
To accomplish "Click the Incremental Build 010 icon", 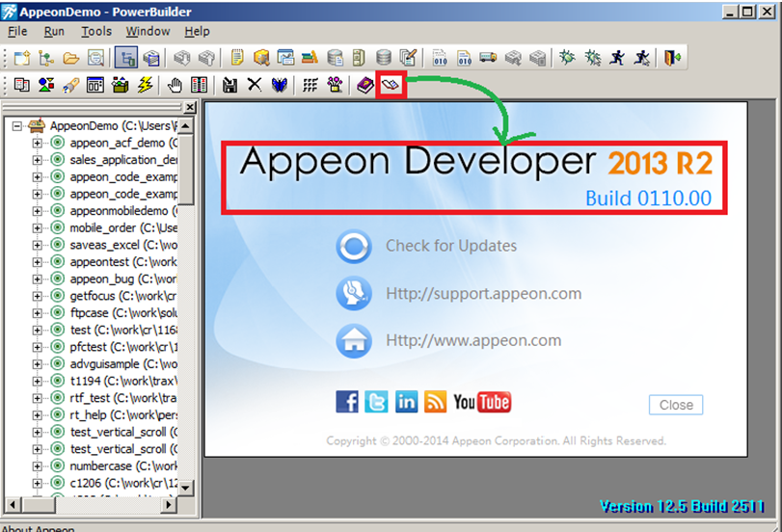I will point(440,58).
